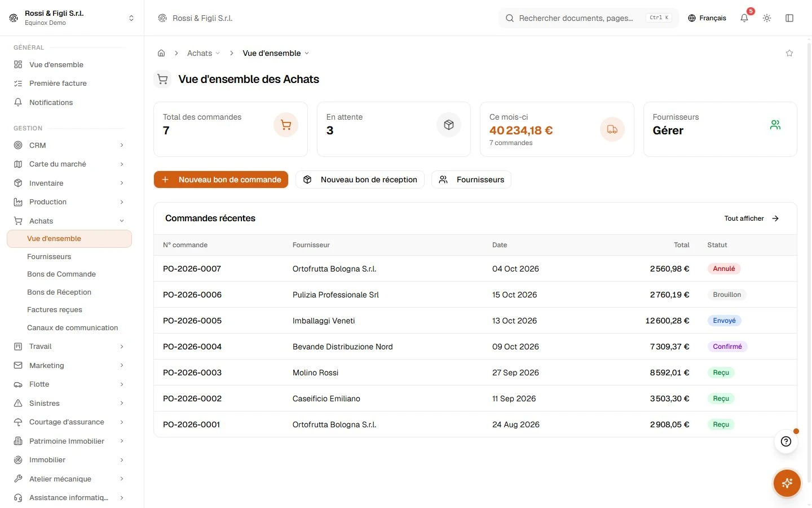Click Annulé status badge on PO-2026-0007

(724, 269)
